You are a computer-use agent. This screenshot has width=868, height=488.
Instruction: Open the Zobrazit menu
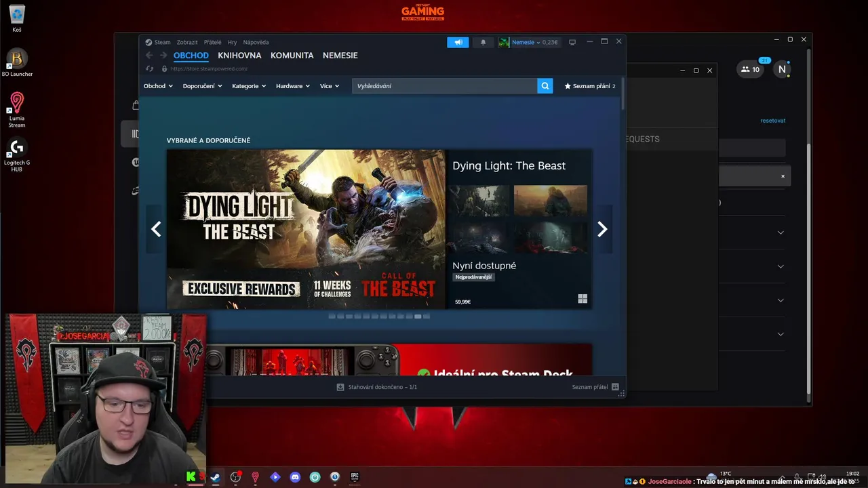point(187,42)
